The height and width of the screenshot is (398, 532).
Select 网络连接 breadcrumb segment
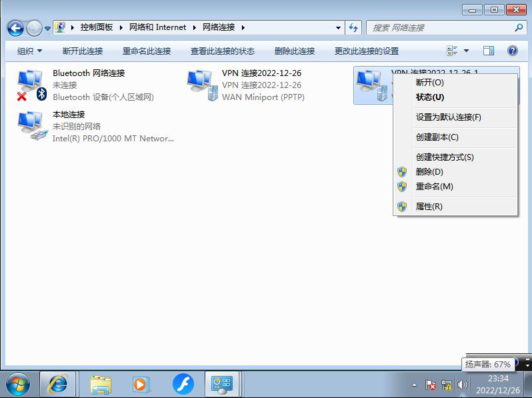[x=219, y=27]
